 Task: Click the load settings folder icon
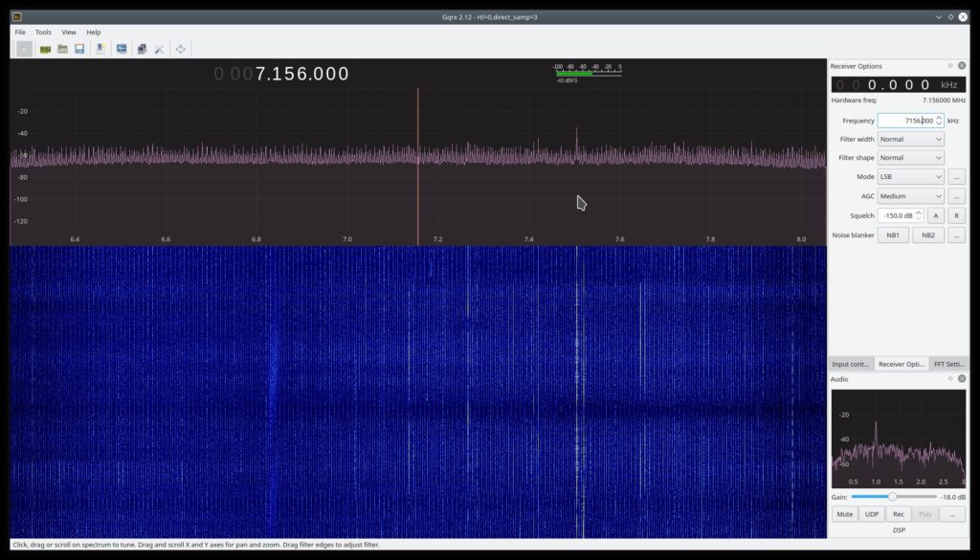tap(62, 49)
